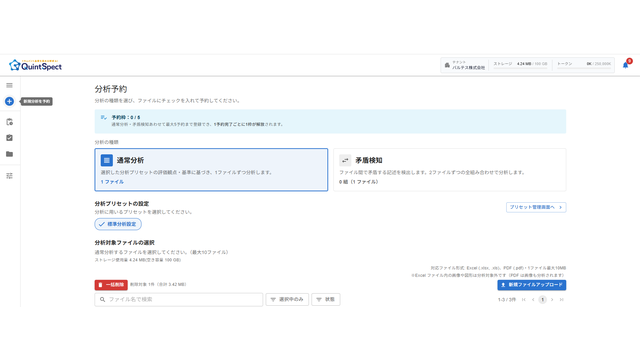Click the 分析対象ファイルの選択 heading
This screenshot has width=640, height=360.
(x=124, y=242)
